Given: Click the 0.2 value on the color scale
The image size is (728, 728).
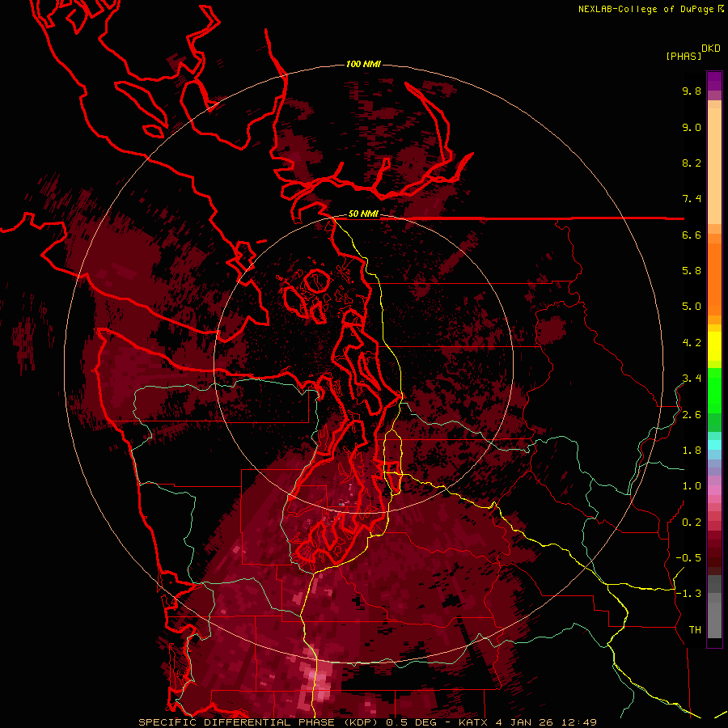Looking at the screenshot, I should point(692,523).
